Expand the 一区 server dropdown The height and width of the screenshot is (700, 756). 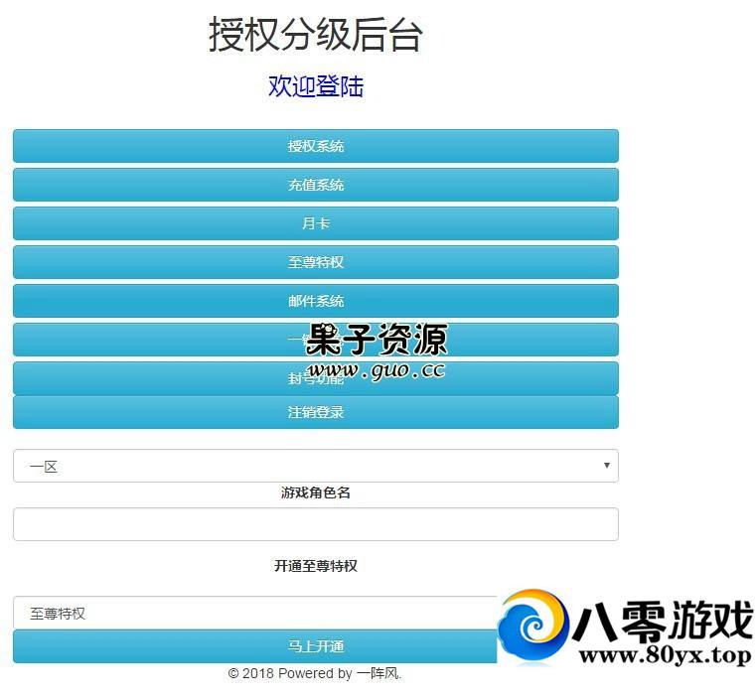click(315, 466)
